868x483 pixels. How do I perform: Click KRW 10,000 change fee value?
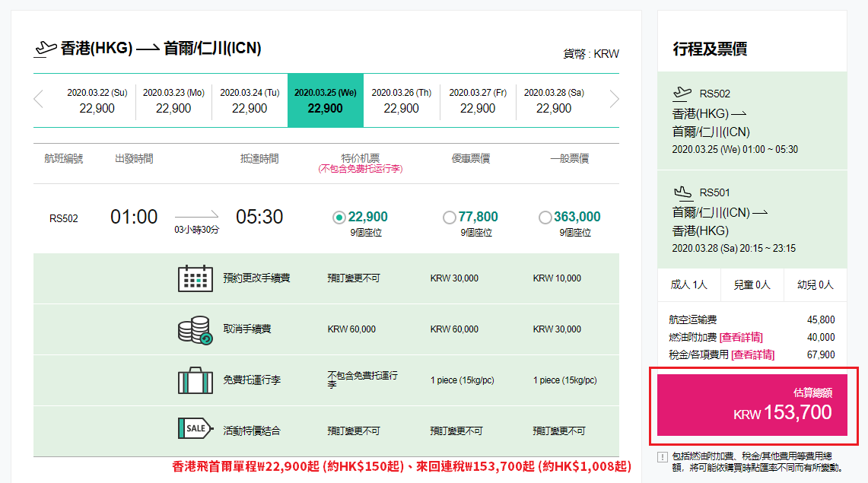point(557,278)
